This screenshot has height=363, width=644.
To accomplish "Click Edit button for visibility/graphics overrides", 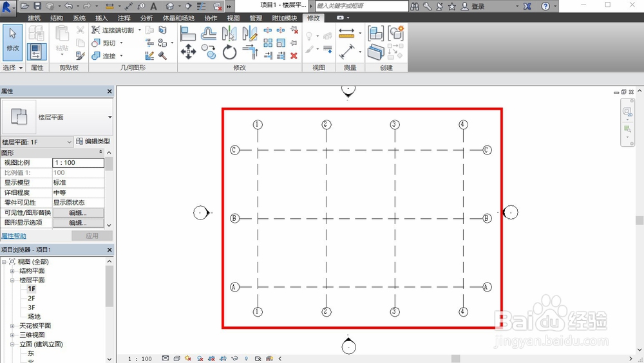I will point(78,212).
